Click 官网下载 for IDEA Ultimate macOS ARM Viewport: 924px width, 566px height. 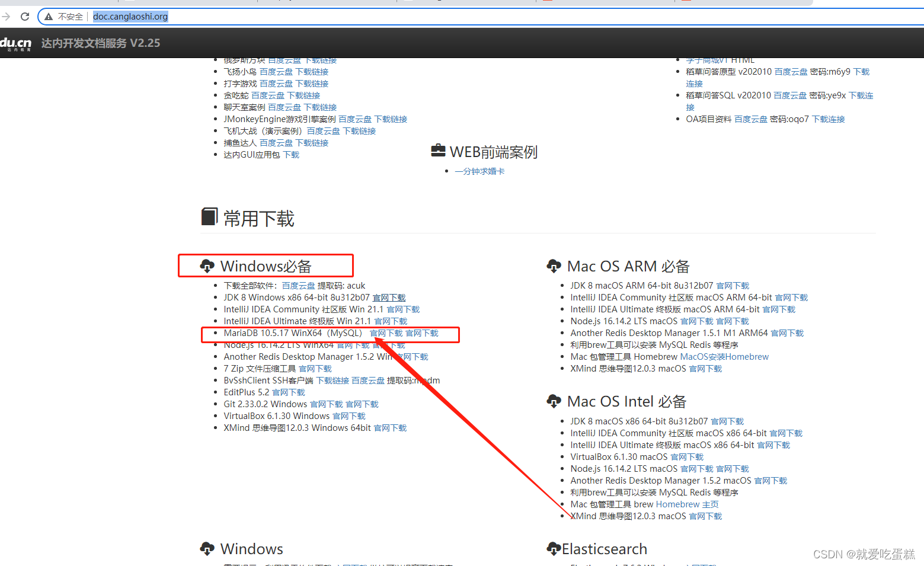(779, 309)
